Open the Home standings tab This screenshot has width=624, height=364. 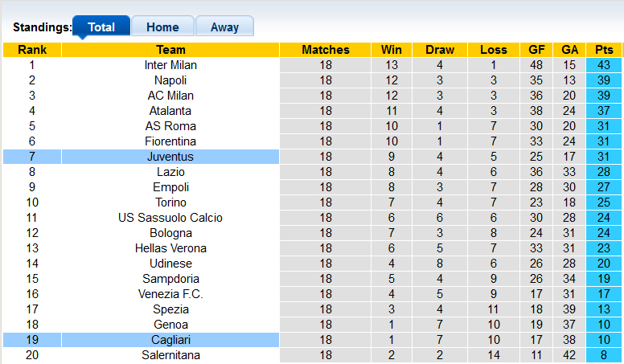pos(162,27)
